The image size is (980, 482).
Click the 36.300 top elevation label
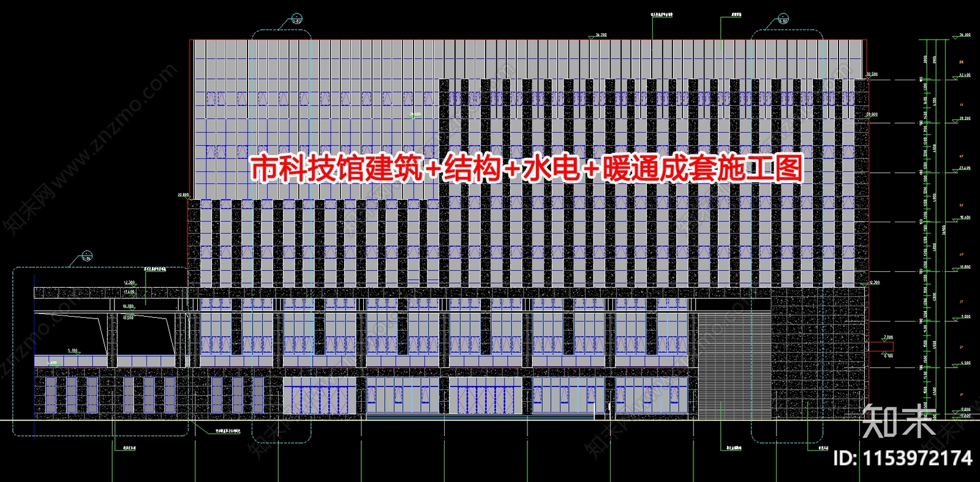[601, 35]
